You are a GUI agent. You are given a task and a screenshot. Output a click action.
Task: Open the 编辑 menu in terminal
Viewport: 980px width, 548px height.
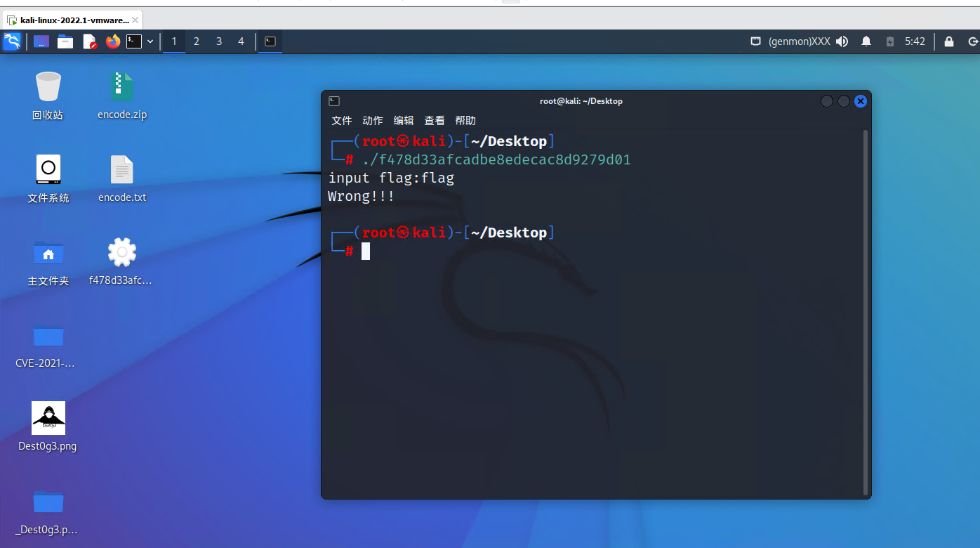click(x=404, y=120)
